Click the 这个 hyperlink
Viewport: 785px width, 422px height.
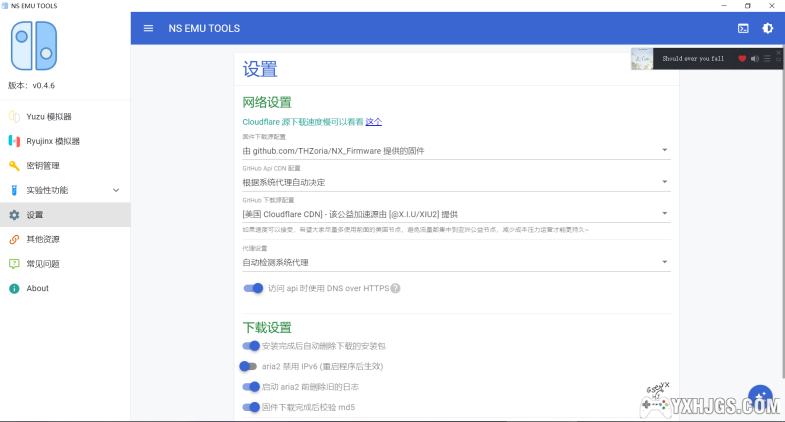click(373, 122)
